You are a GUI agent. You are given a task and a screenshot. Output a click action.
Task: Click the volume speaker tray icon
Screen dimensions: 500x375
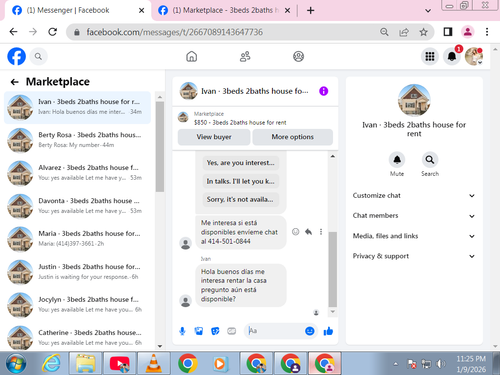(x=441, y=364)
